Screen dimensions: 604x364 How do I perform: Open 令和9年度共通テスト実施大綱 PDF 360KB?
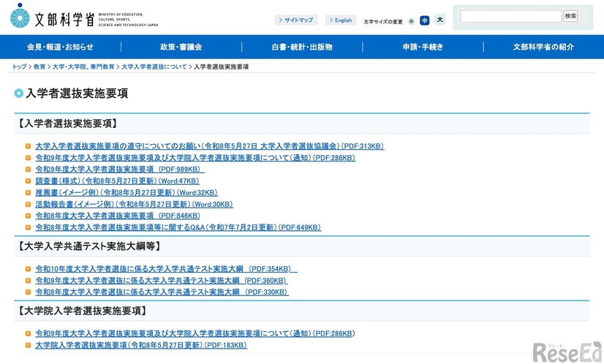click(x=162, y=281)
